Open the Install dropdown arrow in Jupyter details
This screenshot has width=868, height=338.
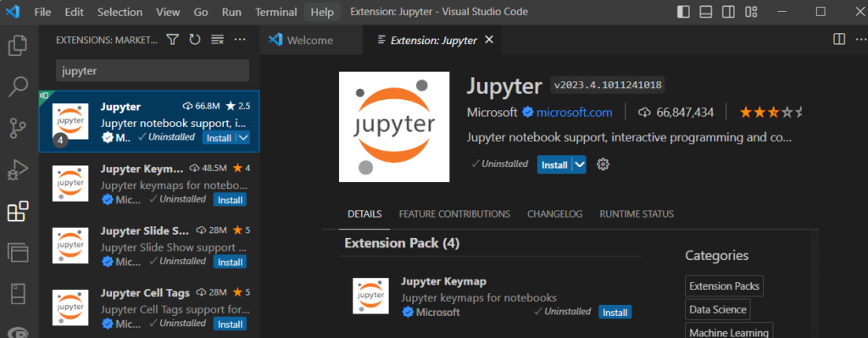pyautogui.click(x=579, y=164)
